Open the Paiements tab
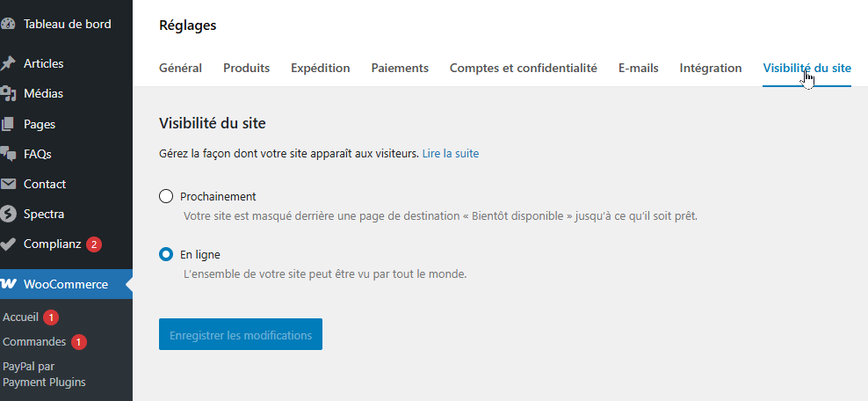Viewport: 868px width, 401px height. [x=400, y=69]
